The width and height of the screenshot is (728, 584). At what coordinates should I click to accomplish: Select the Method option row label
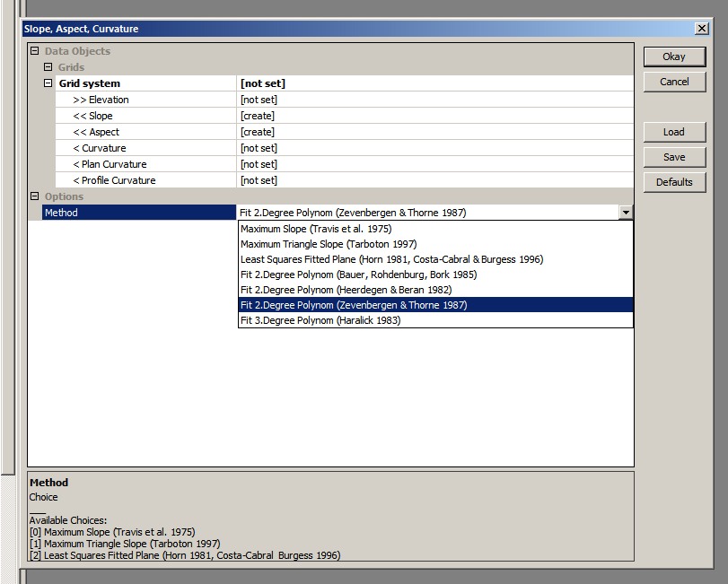pyautogui.click(x=139, y=213)
